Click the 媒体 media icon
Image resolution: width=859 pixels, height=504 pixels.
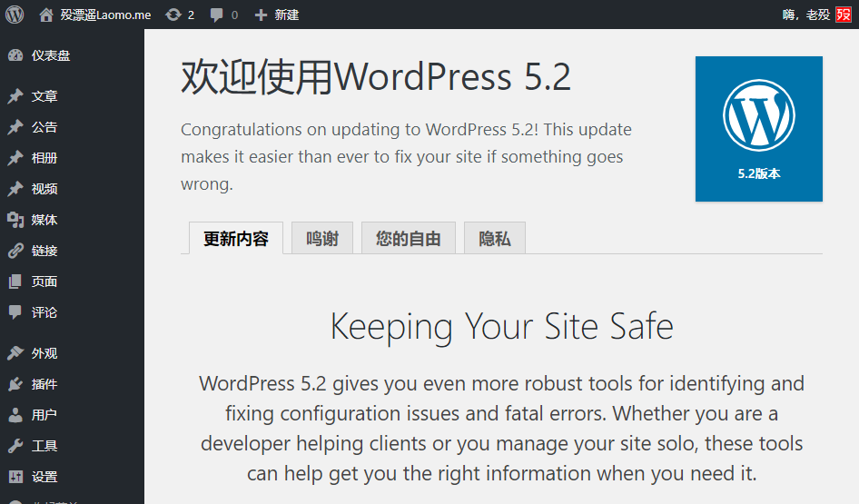(15, 220)
